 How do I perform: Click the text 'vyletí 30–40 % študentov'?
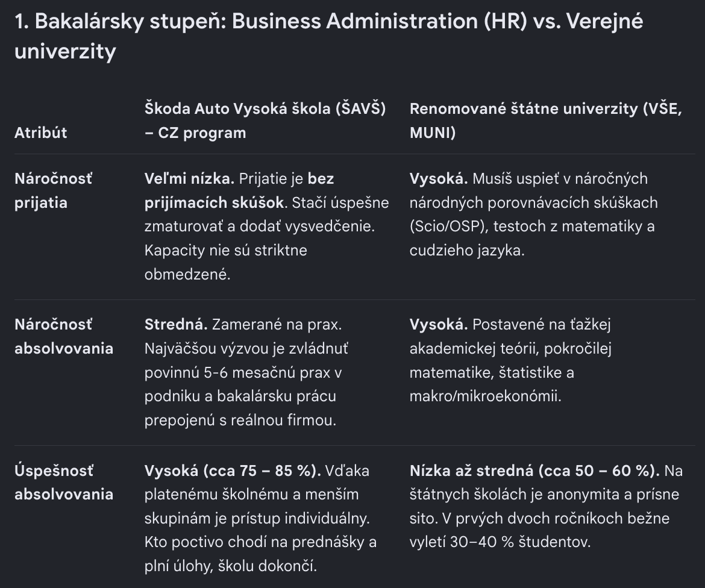tap(499, 542)
